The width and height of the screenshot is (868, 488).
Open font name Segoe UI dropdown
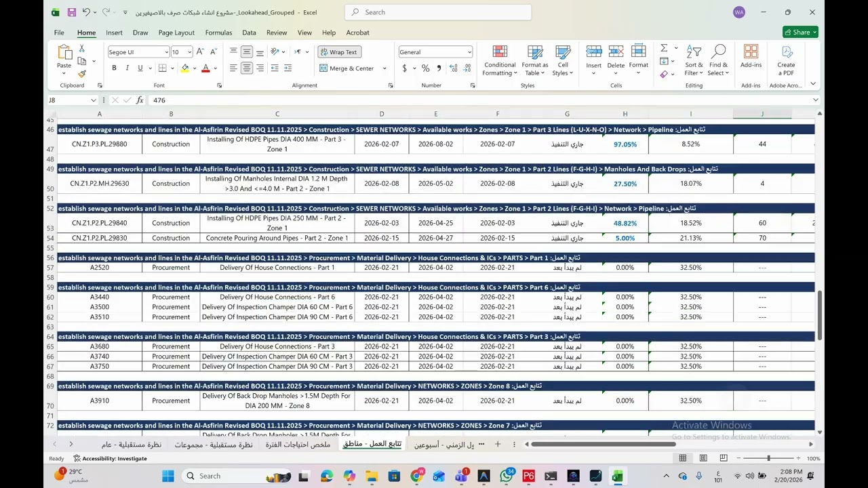166,52
